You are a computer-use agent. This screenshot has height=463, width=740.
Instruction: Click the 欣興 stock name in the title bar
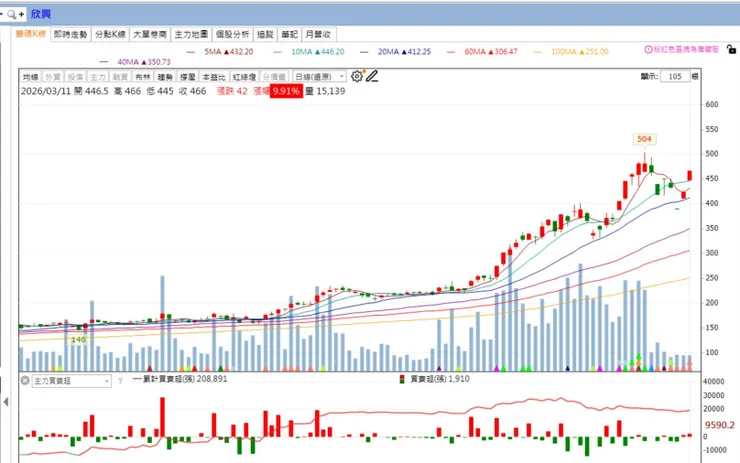point(41,14)
